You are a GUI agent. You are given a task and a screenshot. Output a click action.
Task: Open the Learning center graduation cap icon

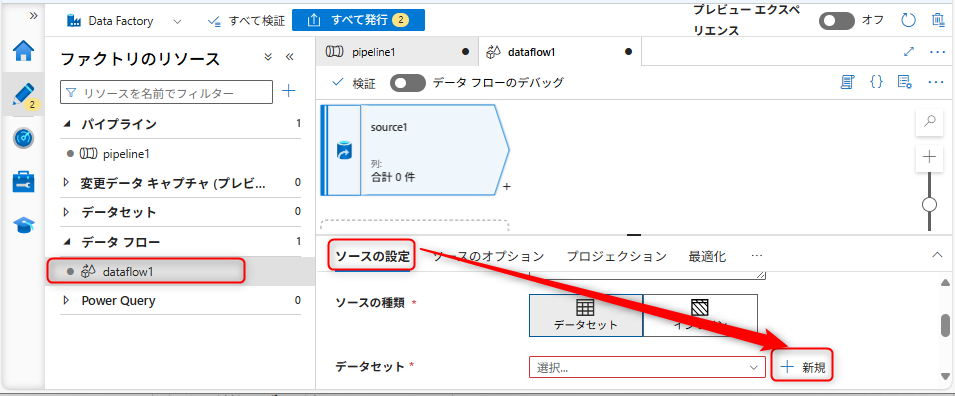pos(23,226)
